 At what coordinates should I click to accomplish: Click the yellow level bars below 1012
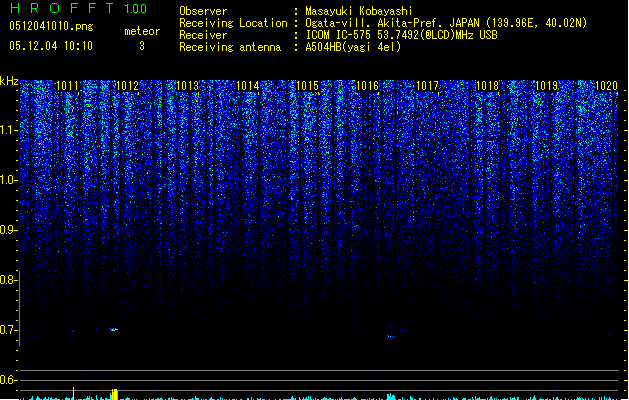[114, 394]
